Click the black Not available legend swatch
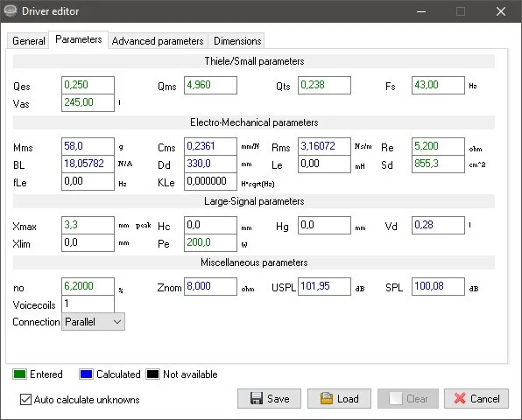 (152, 374)
